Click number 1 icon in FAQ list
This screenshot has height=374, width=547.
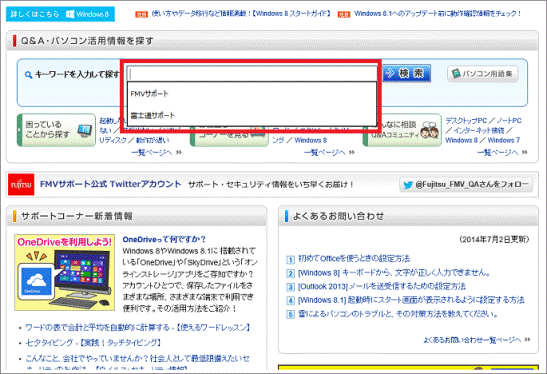tap(290, 259)
